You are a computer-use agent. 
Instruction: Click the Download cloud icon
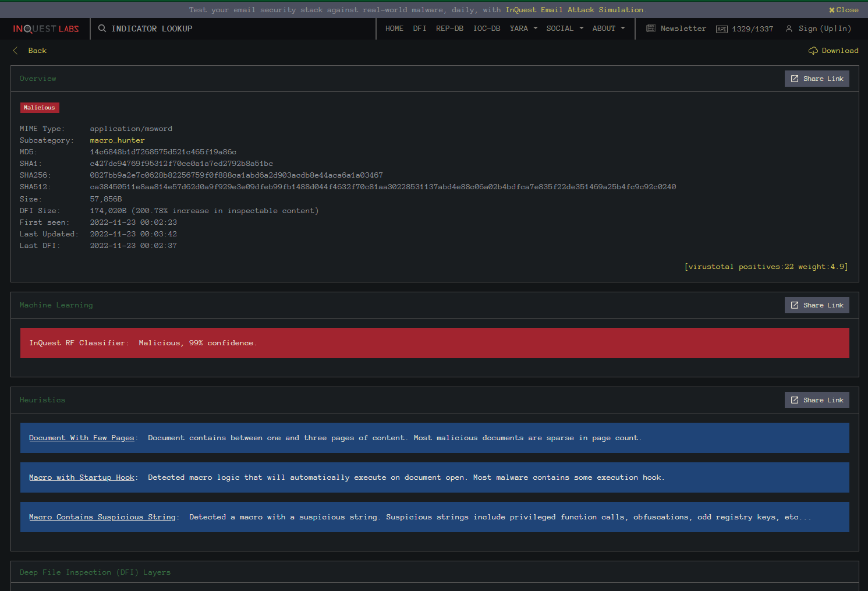[x=813, y=51]
